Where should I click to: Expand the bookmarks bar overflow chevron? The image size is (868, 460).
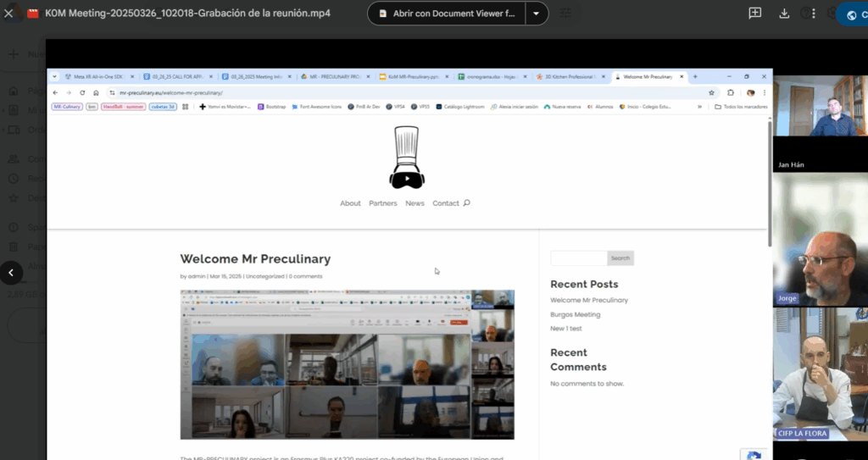coord(699,107)
